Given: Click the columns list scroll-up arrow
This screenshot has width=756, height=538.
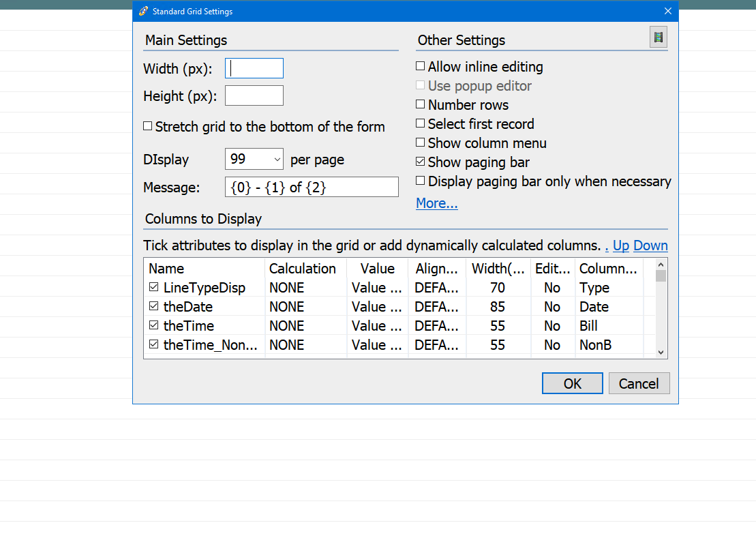Looking at the screenshot, I should click(x=661, y=265).
